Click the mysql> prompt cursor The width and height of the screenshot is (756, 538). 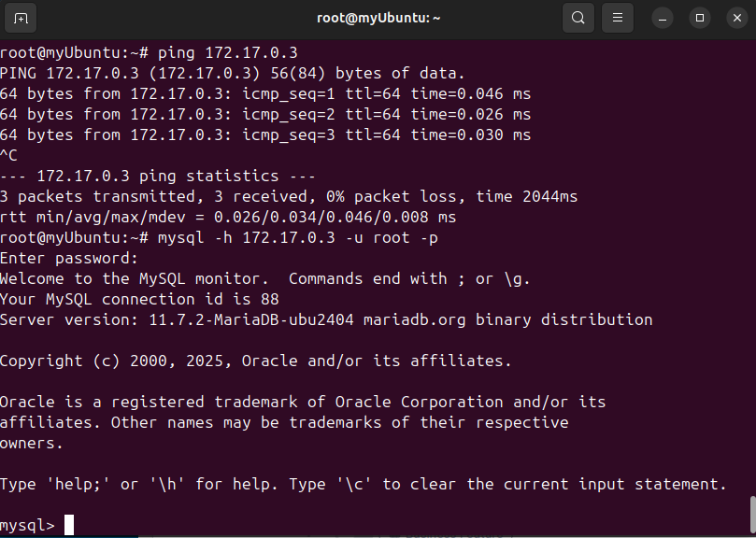(x=69, y=525)
